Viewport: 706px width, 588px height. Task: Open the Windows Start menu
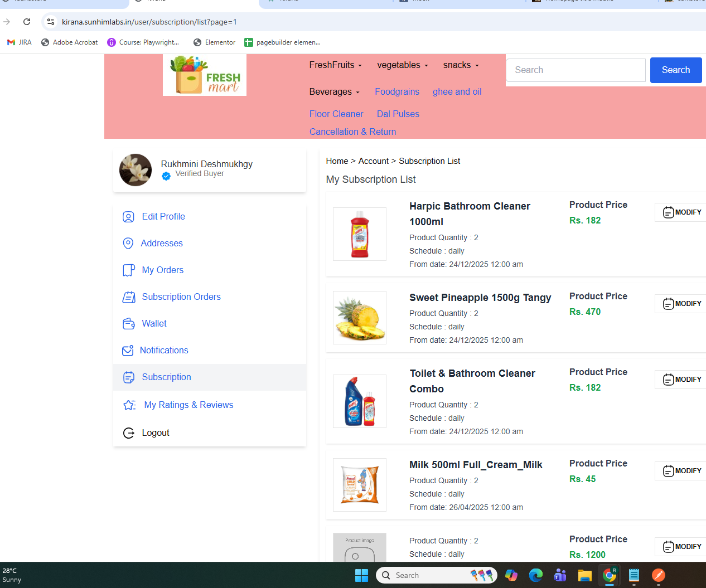(x=361, y=575)
